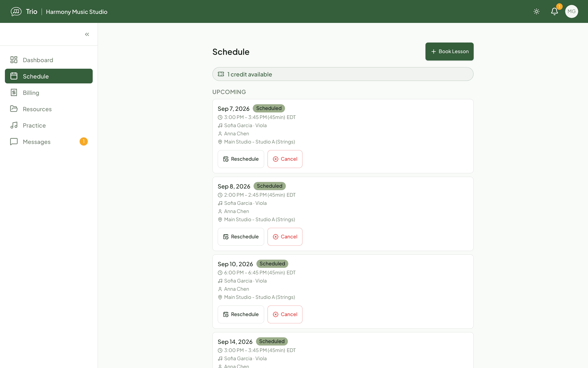Click the Sep 7, 2026 date heading
Screen dimensions: 588x368
(234, 109)
